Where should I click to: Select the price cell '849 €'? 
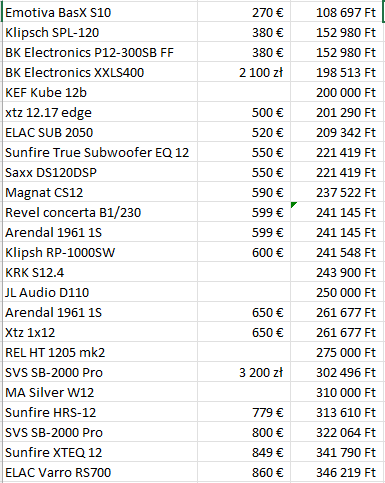244,452
